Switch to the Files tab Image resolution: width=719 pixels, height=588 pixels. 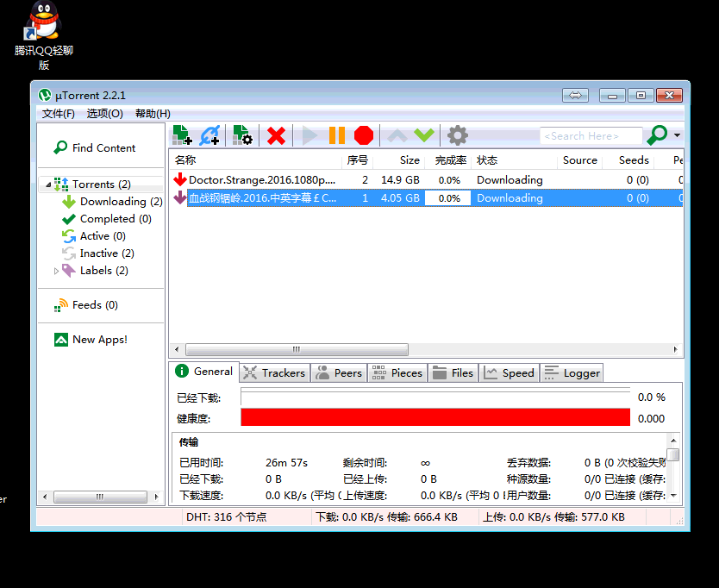453,373
